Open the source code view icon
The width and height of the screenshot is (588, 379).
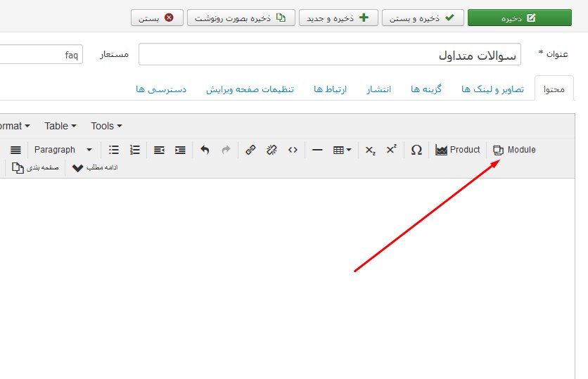pyautogui.click(x=293, y=150)
